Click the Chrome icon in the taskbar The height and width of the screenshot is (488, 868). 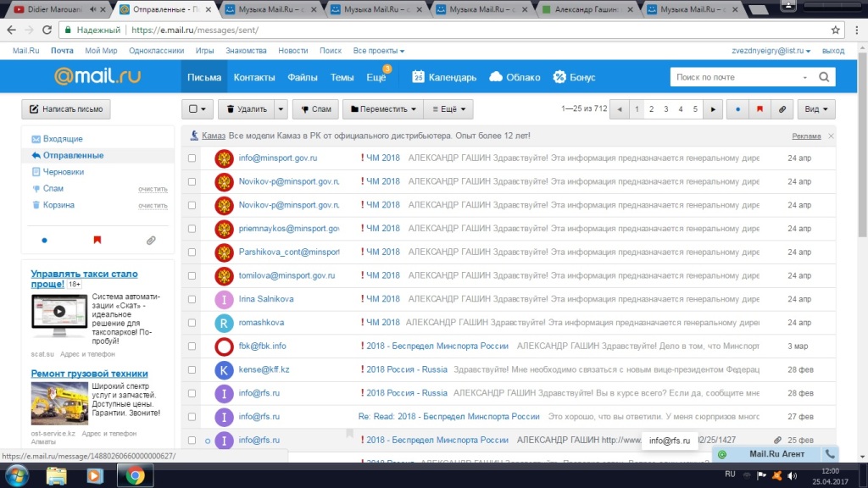click(x=135, y=476)
